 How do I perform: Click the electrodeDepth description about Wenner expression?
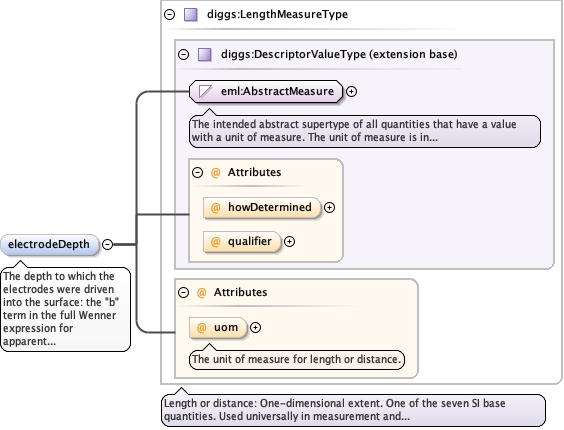click(65, 309)
